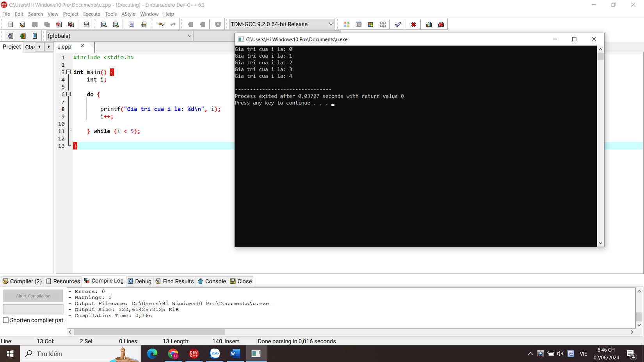
Task: Click the Delete Profiling Information icon
Action: coord(441,24)
